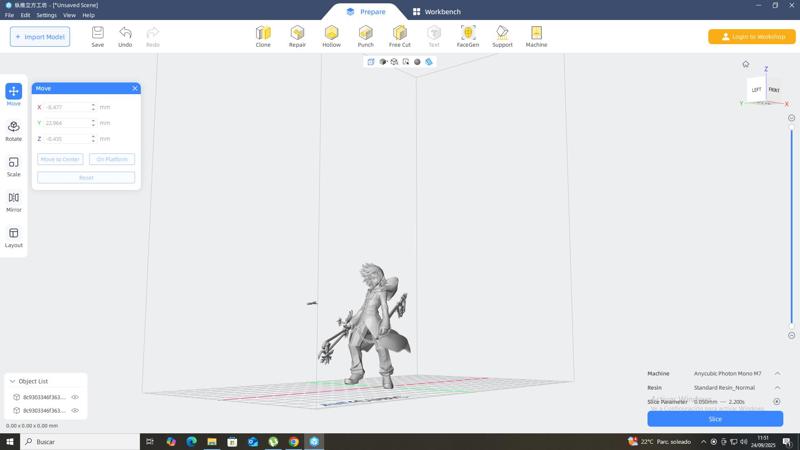Open the FaceGen tool
Screen dimensions: 800x450
468,37
